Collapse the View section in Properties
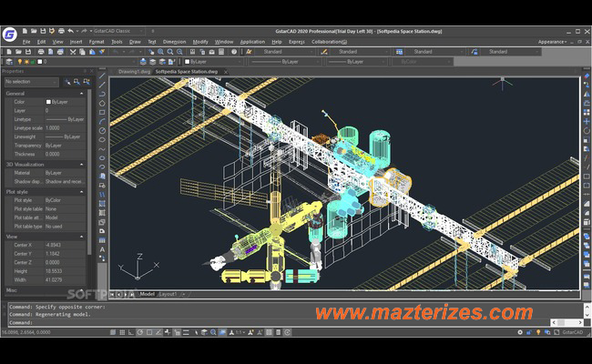The height and width of the screenshot is (364, 592). (82, 237)
